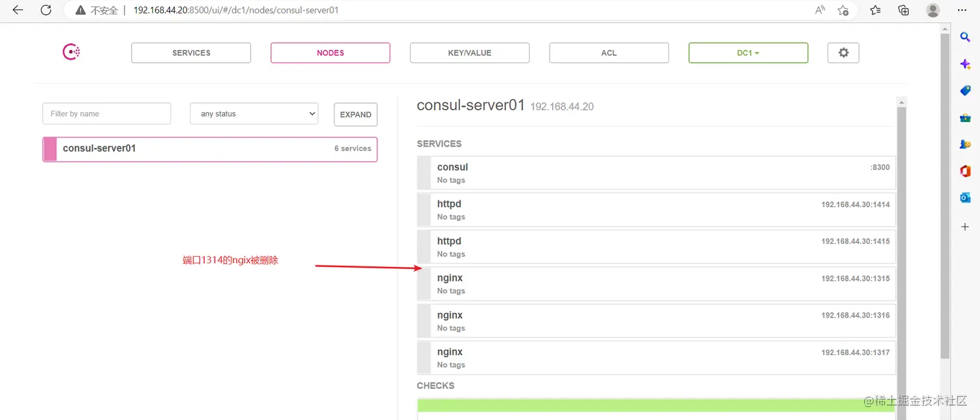Click the green passing check bar
Viewport: 980px width, 420px height.
point(657,406)
